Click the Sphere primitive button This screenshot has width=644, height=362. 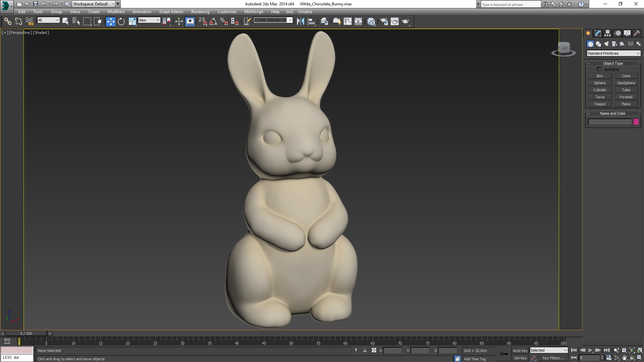(x=600, y=83)
